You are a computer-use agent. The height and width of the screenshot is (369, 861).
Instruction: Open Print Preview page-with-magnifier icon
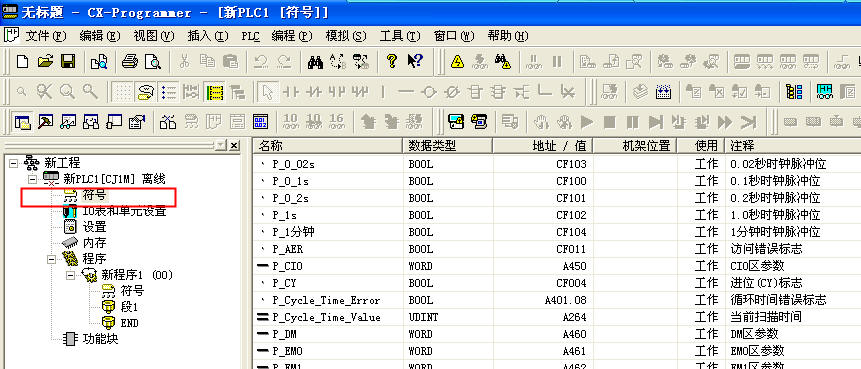pyautogui.click(x=153, y=61)
